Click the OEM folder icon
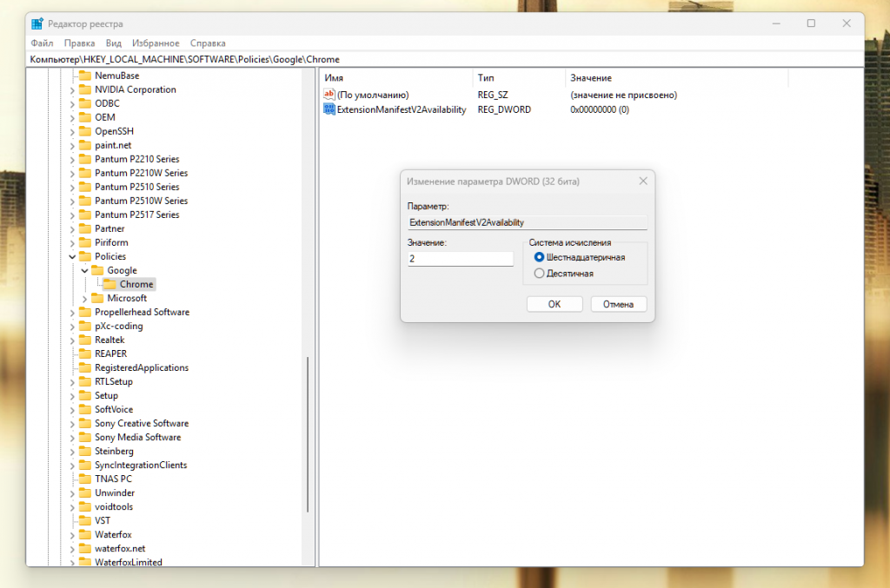The height and width of the screenshot is (588, 890). 85,117
